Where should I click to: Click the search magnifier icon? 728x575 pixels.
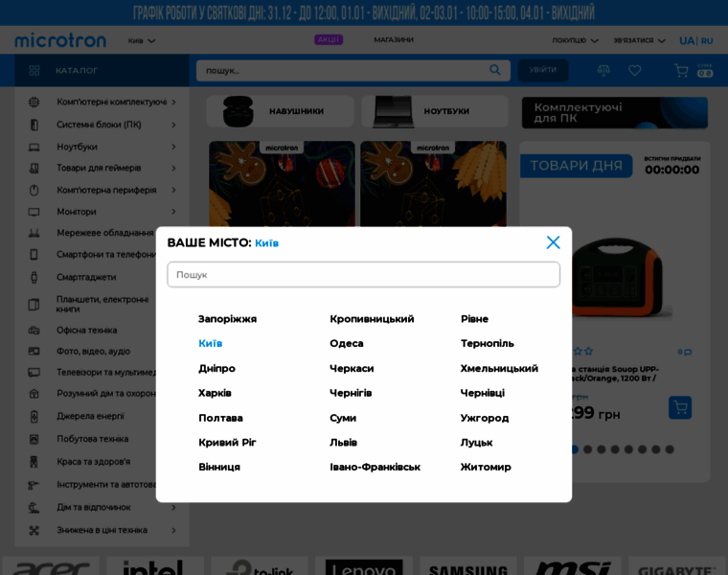[x=495, y=70]
